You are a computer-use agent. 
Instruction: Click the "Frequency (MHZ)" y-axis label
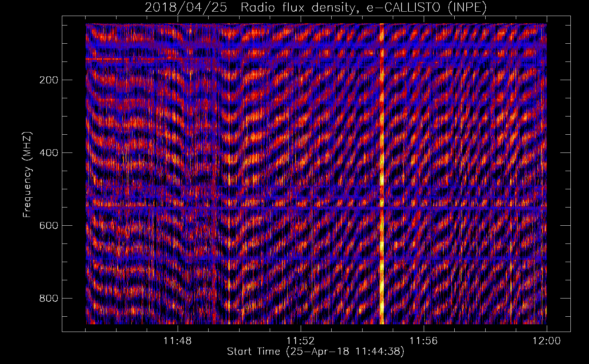[27, 174]
